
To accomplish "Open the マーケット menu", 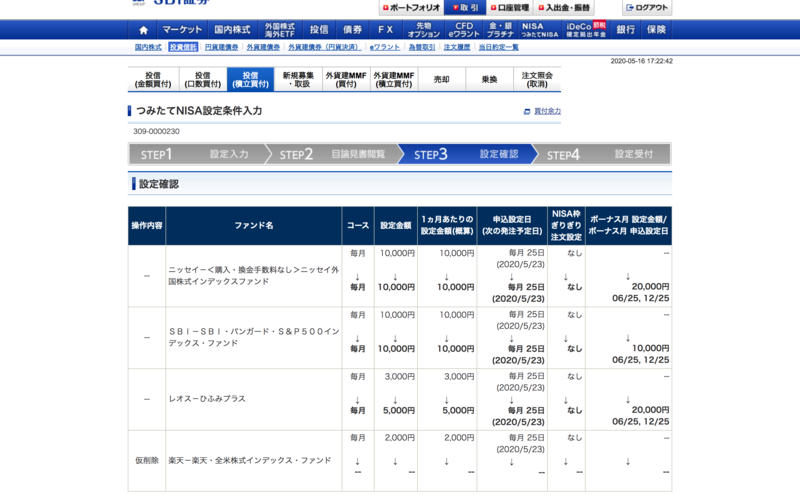I will (x=182, y=30).
